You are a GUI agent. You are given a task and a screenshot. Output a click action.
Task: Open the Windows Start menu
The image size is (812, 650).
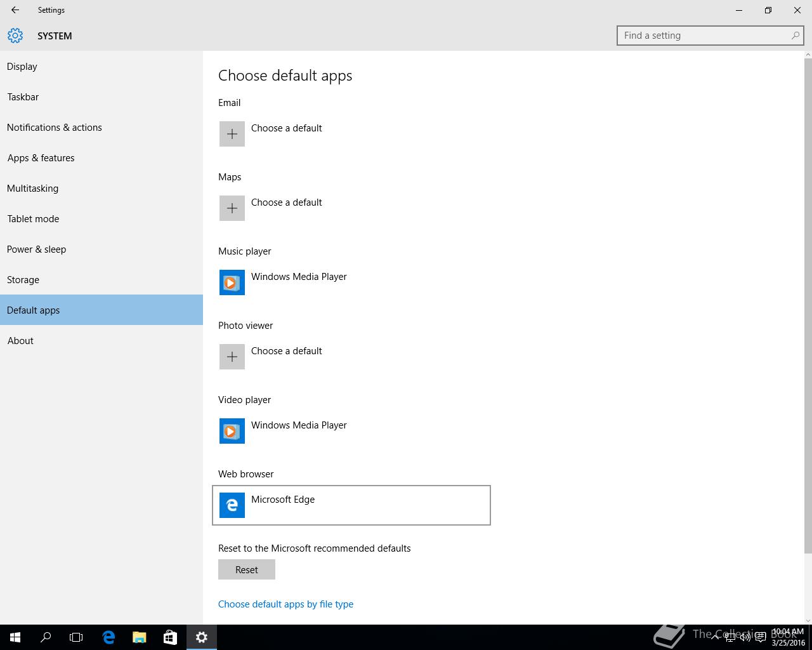[15, 637]
